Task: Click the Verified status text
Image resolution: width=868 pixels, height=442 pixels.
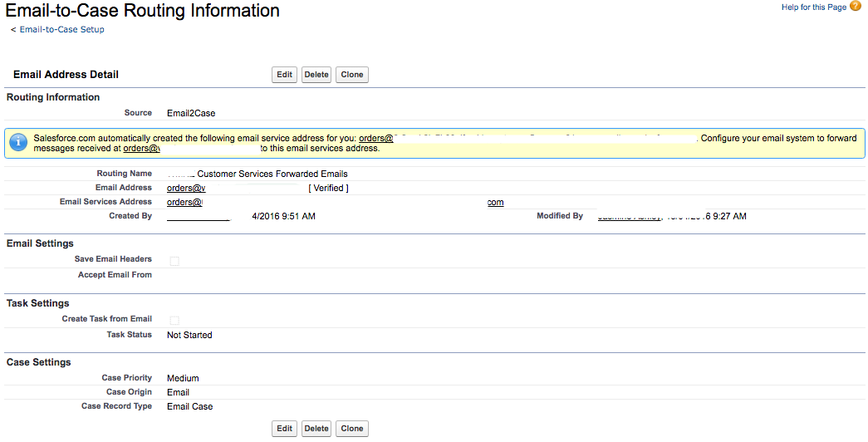Action: pyautogui.click(x=328, y=189)
